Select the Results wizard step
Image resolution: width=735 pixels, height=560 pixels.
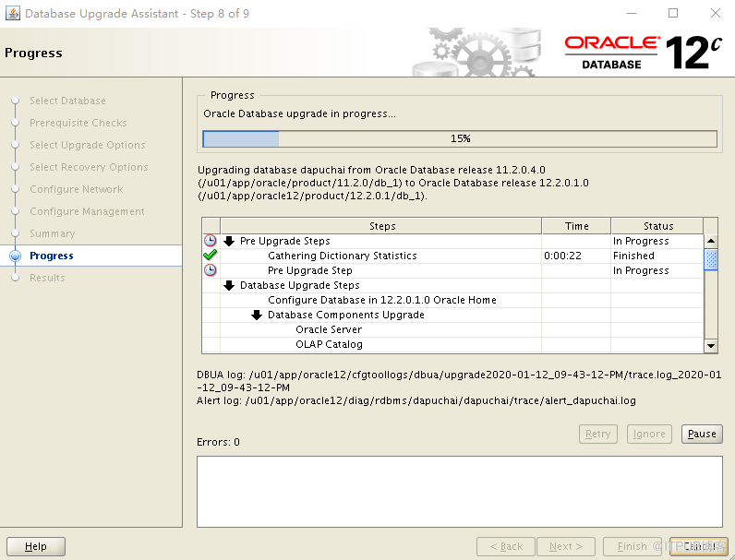[47, 278]
